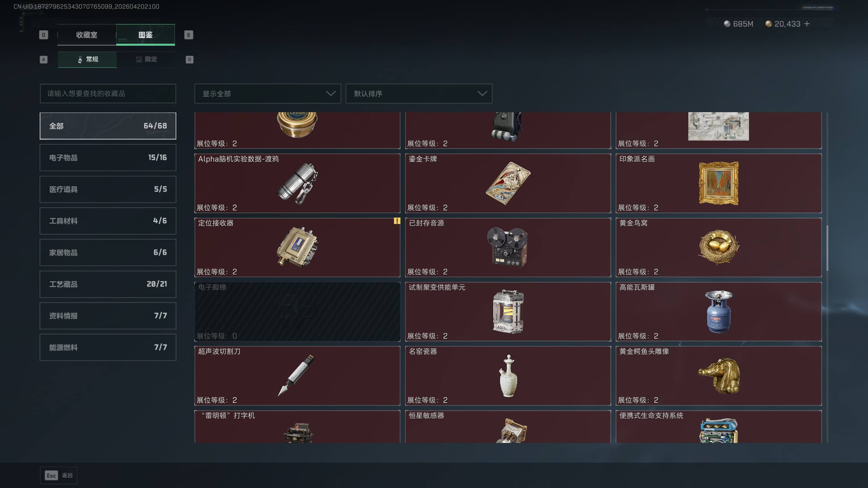Click the 请输入想要查找的收藏品 search field
The height and width of the screenshot is (488, 868).
108,94
